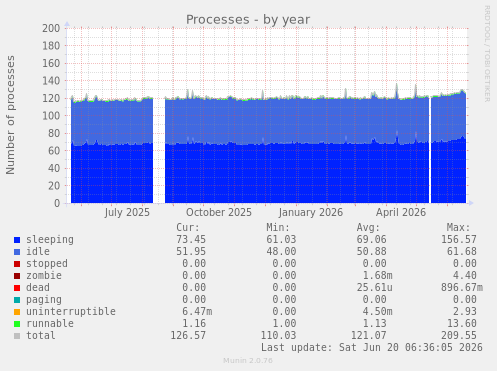The width and height of the screenshot is (497, 371).
Task: Click the sleeping legend color swatch
Action: point(17,240)
